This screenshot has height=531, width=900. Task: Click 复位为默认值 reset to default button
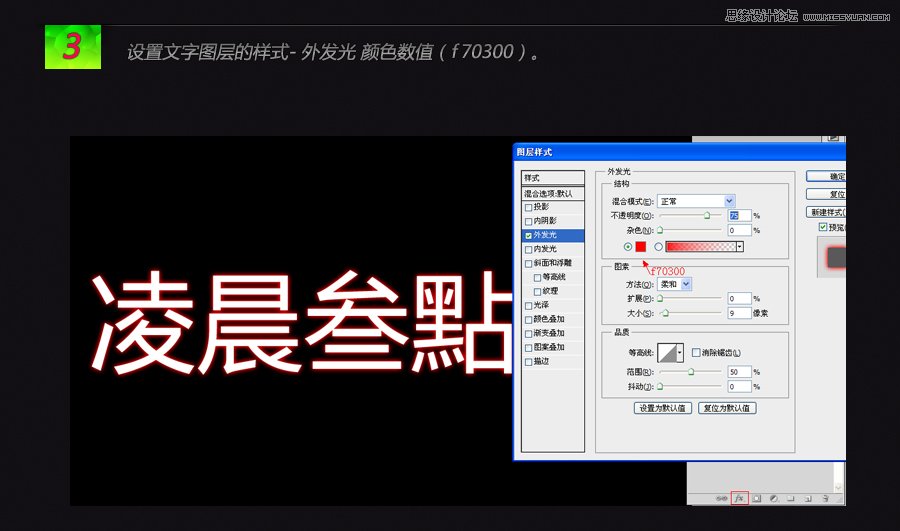coord(727,408)
